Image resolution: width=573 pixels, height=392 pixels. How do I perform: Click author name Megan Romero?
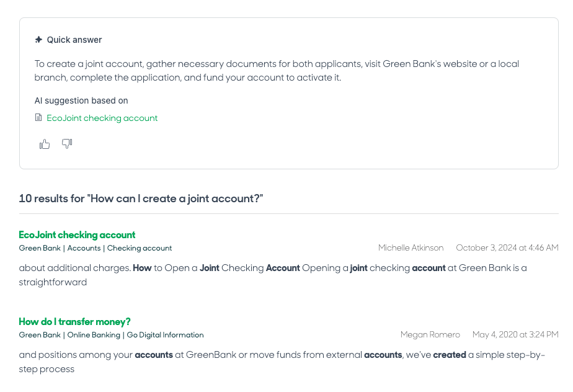coord(430,334)
